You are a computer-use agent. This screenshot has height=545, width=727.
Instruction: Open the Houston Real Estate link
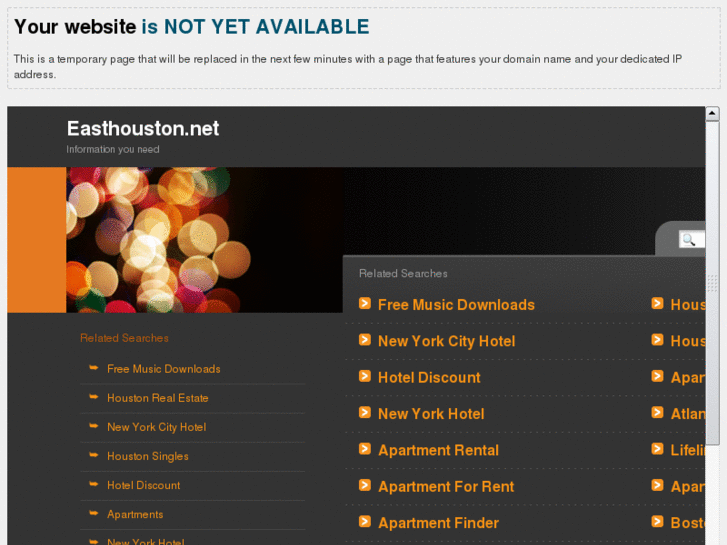pyautogui.click(x=158, y=398)
